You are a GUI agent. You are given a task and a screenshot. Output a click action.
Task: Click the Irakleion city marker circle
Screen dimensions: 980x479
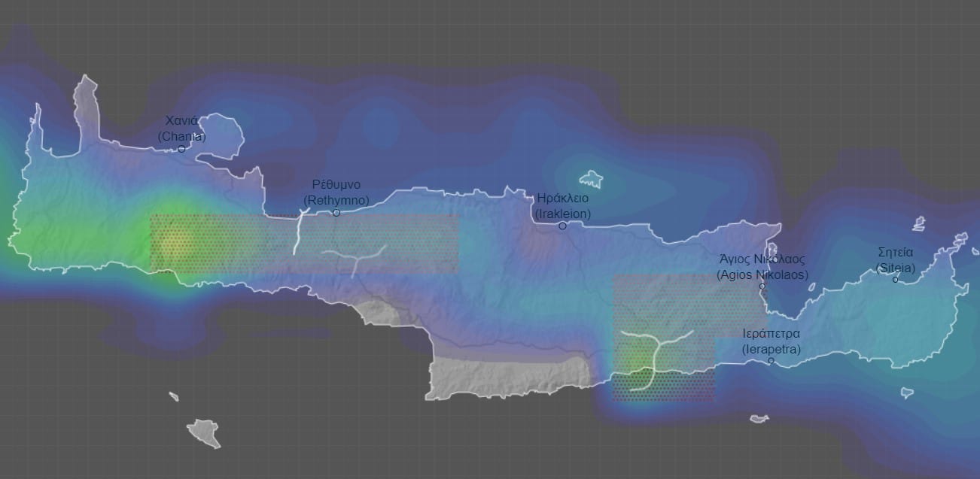[x=562, y=226]
